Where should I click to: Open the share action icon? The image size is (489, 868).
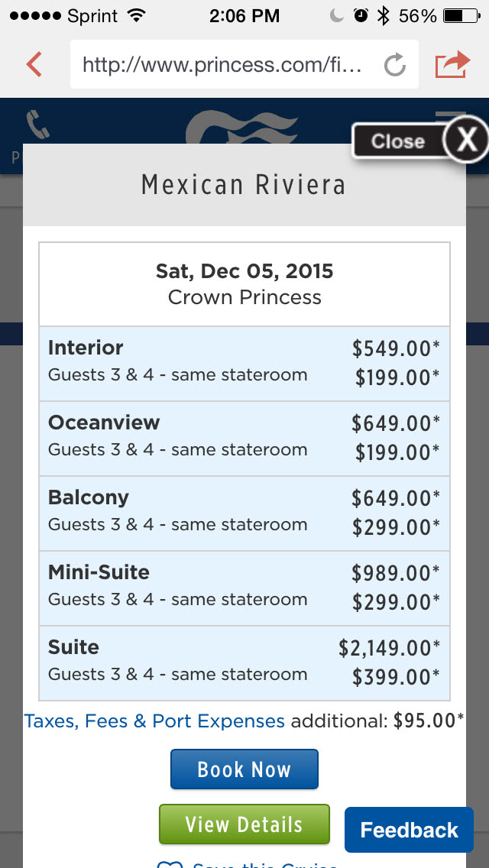pyautogui.click(x=451, y=64)
